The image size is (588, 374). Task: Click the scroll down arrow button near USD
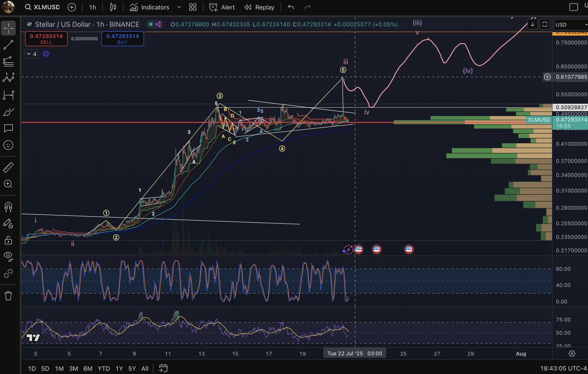[533, 25]
